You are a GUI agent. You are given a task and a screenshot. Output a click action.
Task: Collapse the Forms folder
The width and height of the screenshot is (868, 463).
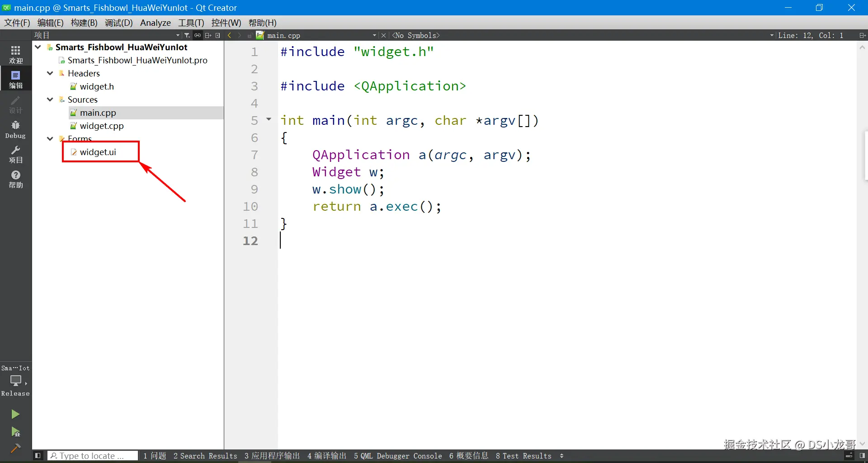coord(50,139)
